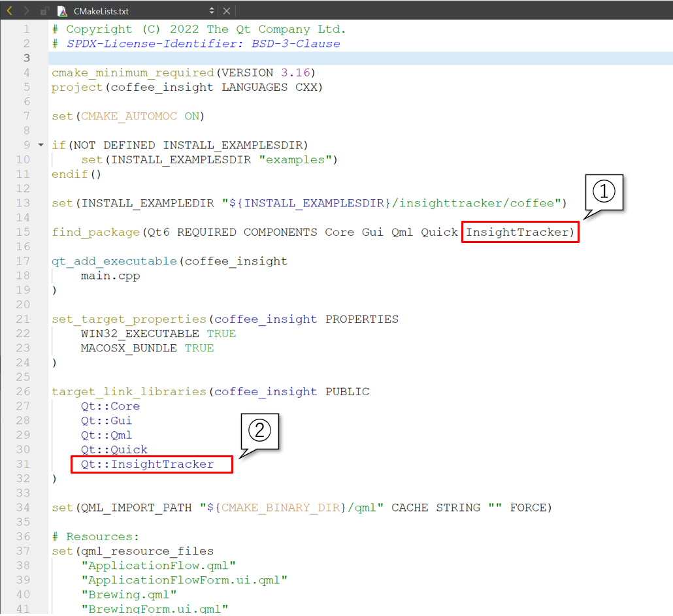The width and height of the screenshot is (673, 616).
Task: Click the CMAKE_AUTOMOC variable name
Action: click(x=129, y=116)
